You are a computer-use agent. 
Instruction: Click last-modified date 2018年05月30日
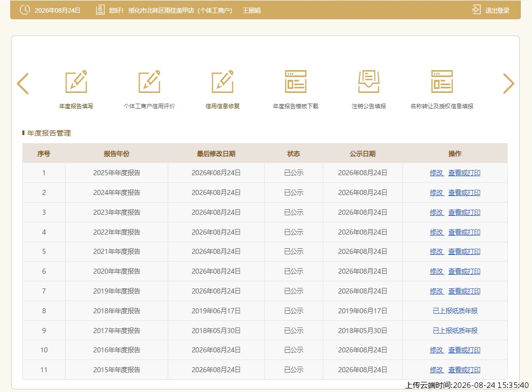pos(216,331)
